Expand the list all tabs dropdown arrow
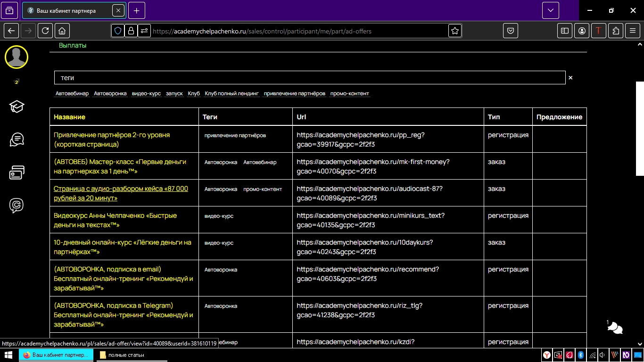This screenshot has height=362, width=644. coord(550,10)
